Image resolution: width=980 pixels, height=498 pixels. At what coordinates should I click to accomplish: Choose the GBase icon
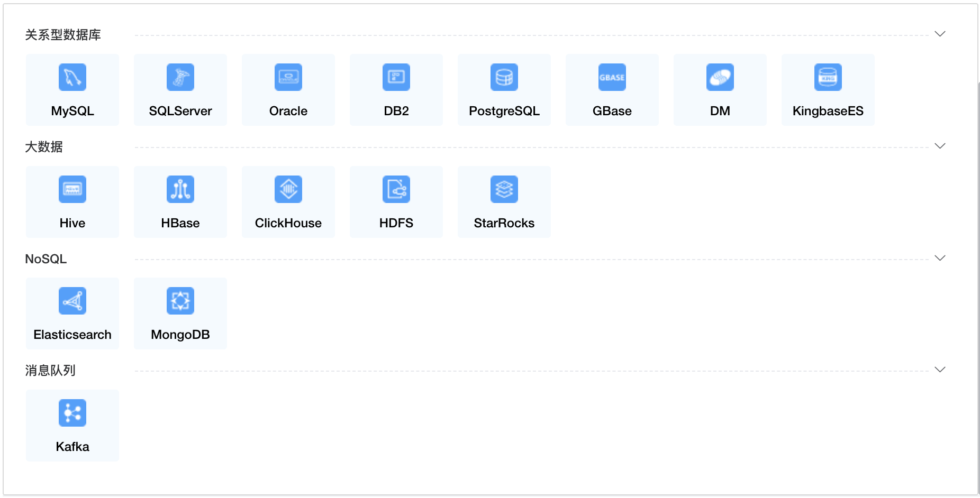[x=612, y=78]
